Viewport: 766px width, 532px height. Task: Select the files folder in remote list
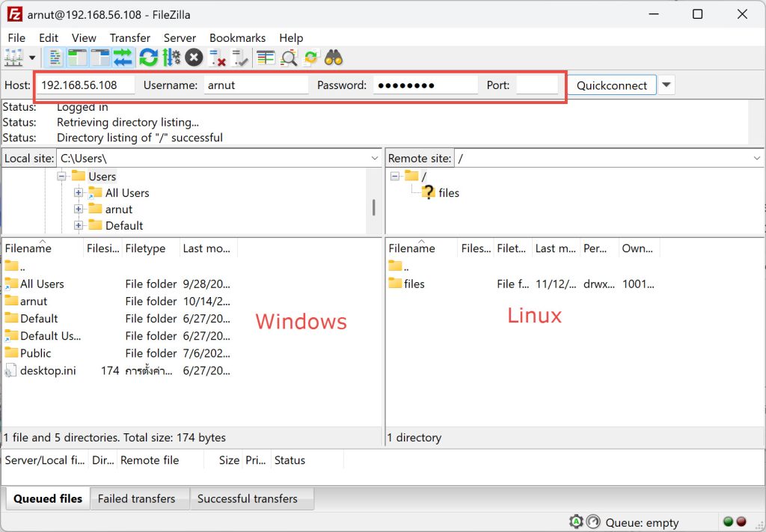point(414,284)
